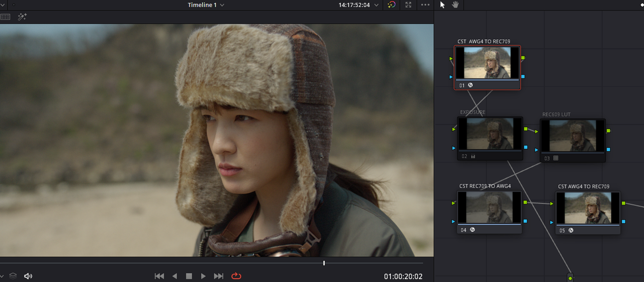644x282 pixels.
Task: Click the magic wand highlight icon
Action: pyautogui.click(x=22, y=17)
